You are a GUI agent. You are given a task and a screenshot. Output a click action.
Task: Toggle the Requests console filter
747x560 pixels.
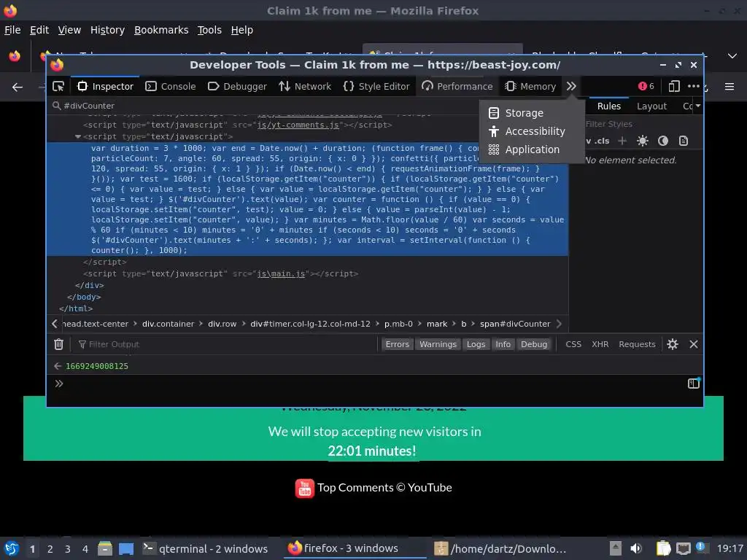coord(637,344)
